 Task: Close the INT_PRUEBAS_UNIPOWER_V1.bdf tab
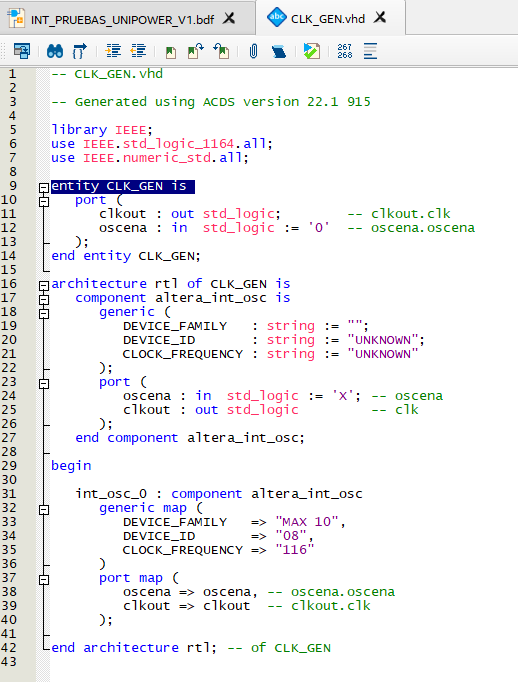229,18
